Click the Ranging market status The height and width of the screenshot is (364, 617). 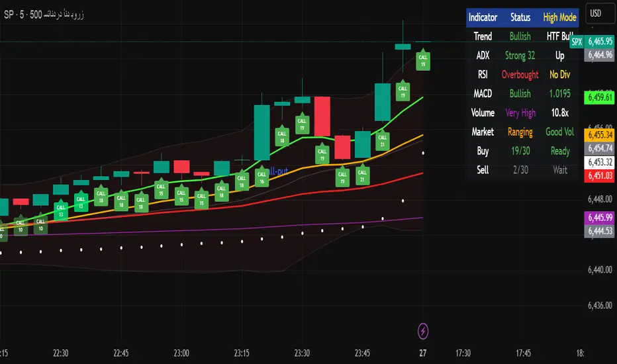coord(520,132)
